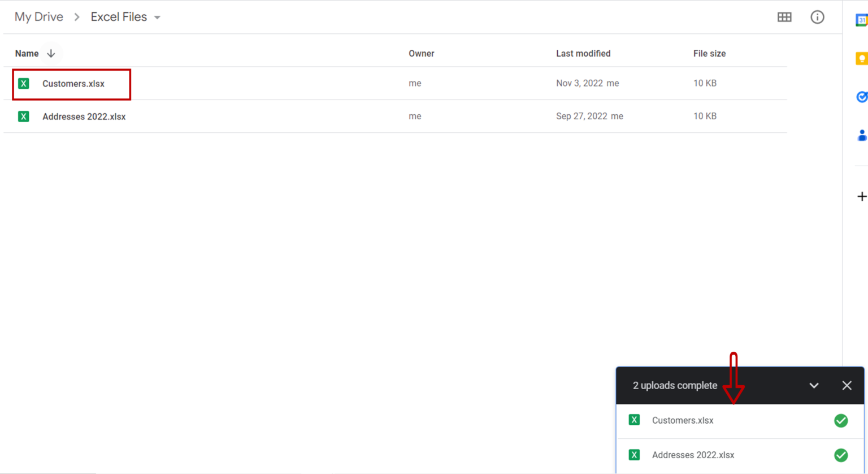Open Google Tasks in side panel
The height and width of the screenshot is (474, 868).
(x=861, y=97)
